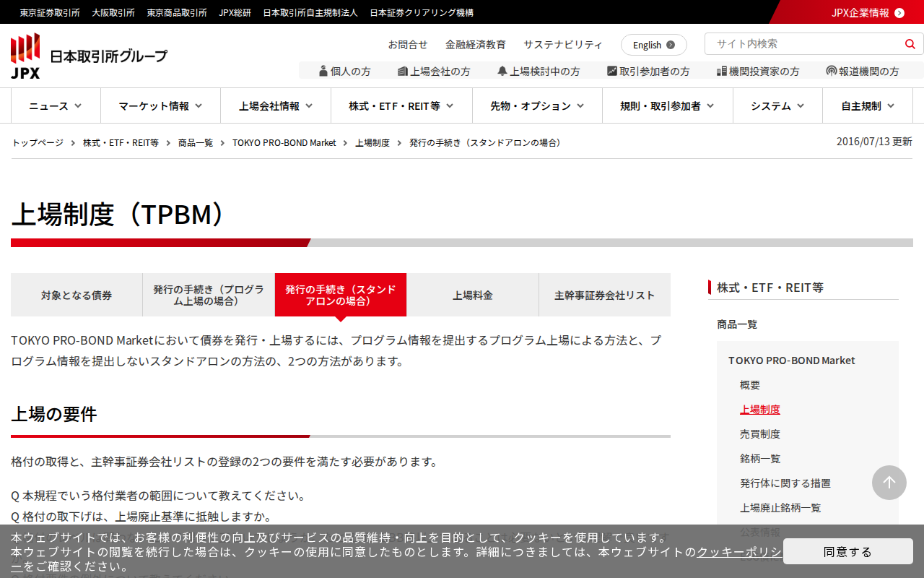This screenshot has width=924, height=578.
Task: Switch to the 対象となる債券 tab
Action: pos(77,295)
